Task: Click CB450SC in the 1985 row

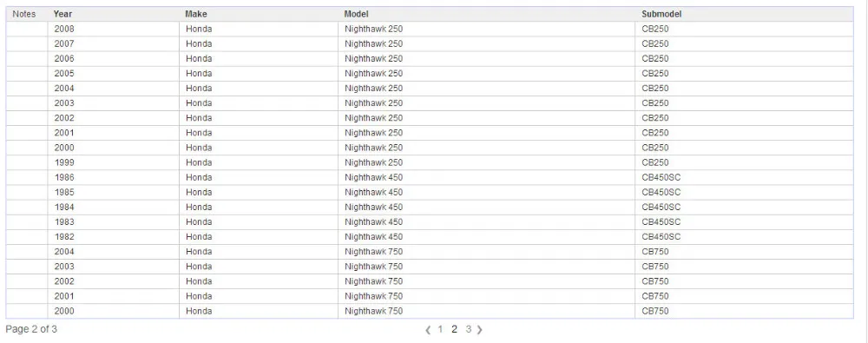Action: (x=661, y=192)
